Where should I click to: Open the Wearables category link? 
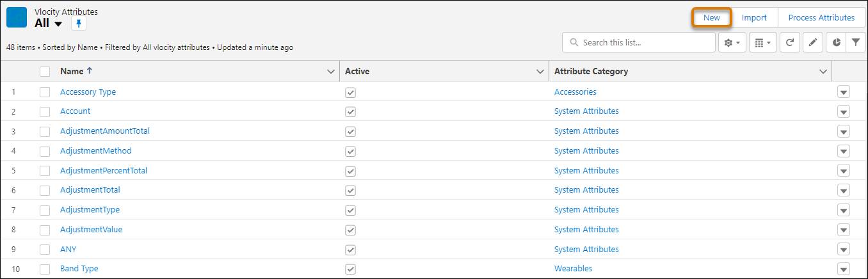pyautogui.click(x=573, y=268)
